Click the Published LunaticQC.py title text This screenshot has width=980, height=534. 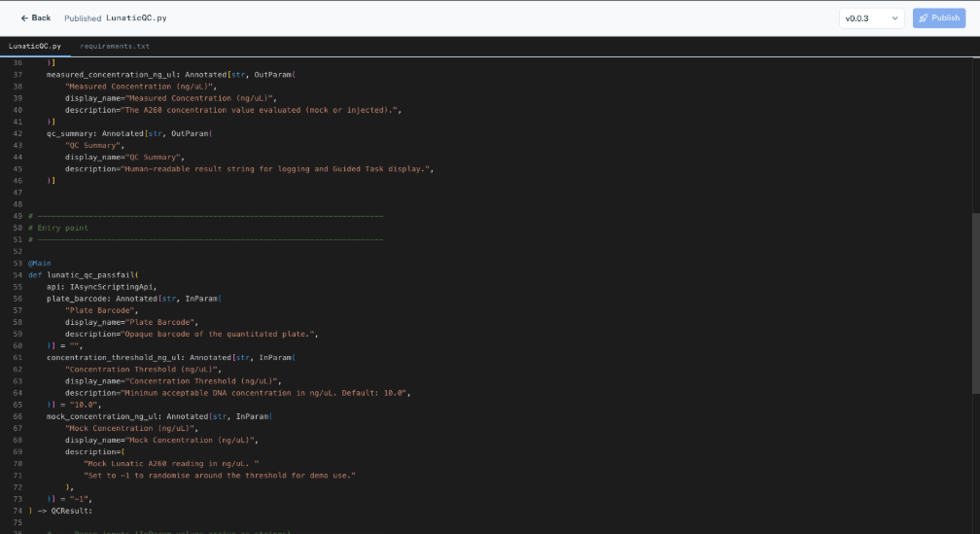(x=116, y=18)
